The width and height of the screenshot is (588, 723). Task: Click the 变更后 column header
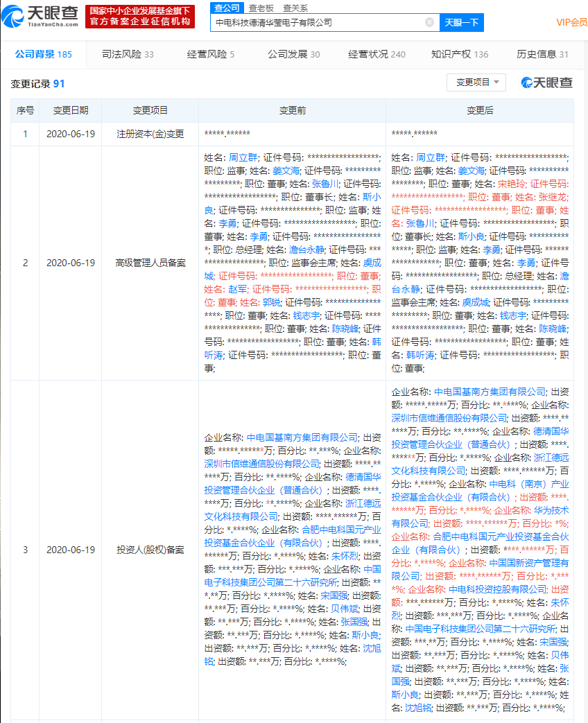(480, 110)
